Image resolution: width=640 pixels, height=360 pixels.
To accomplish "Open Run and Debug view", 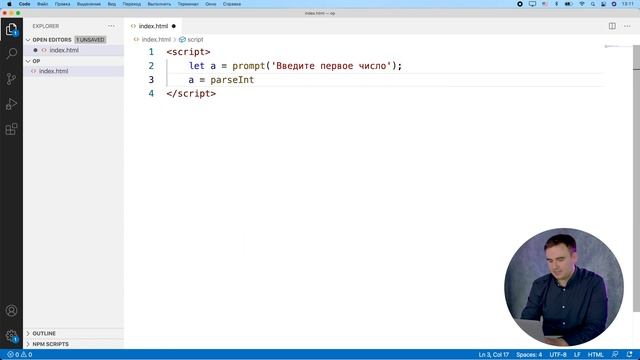I will coord(11,104).
